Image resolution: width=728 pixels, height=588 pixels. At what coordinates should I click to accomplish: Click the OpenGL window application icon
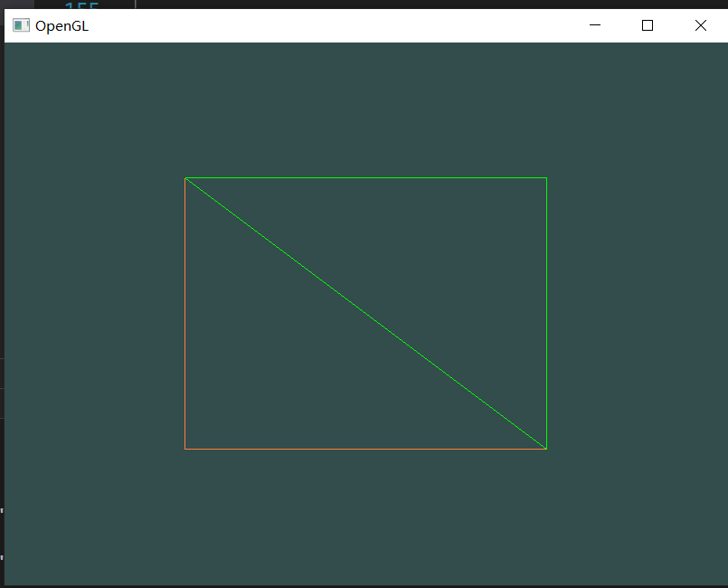click(x=21, y=25)
